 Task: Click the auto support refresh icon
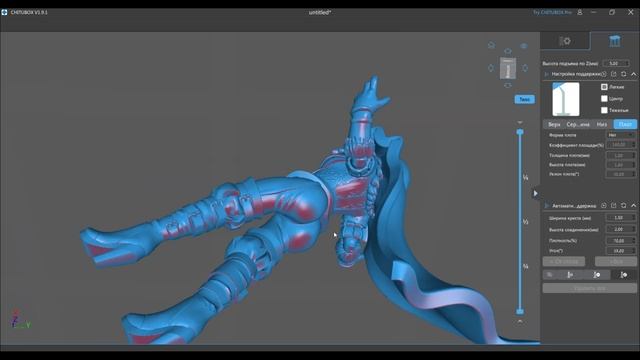click(x=624, y=205)
